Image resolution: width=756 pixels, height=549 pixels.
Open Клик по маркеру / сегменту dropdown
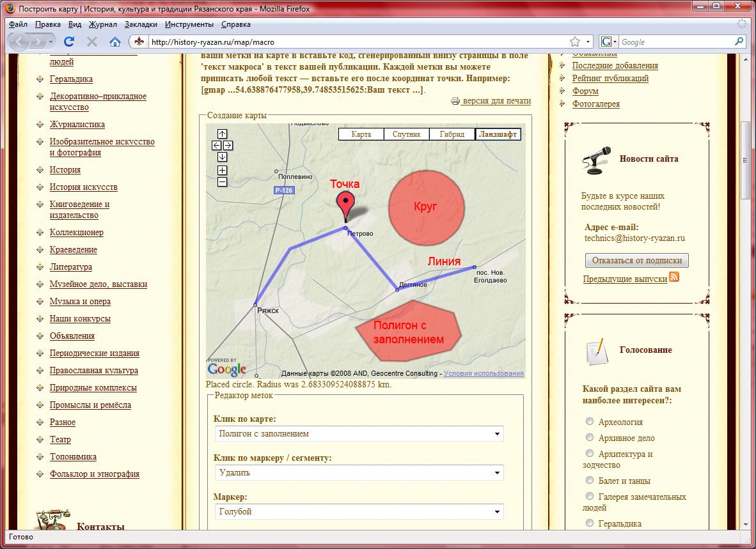pos(359,472)
